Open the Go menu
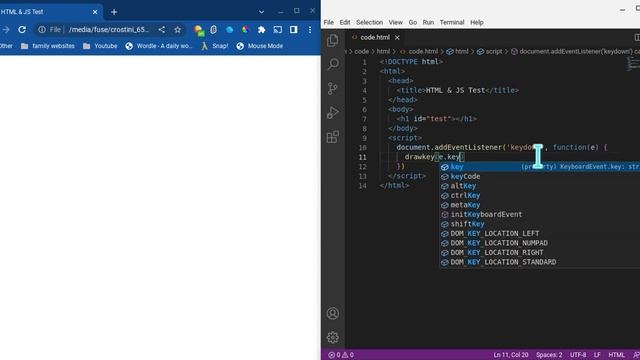 pos(413,22)
